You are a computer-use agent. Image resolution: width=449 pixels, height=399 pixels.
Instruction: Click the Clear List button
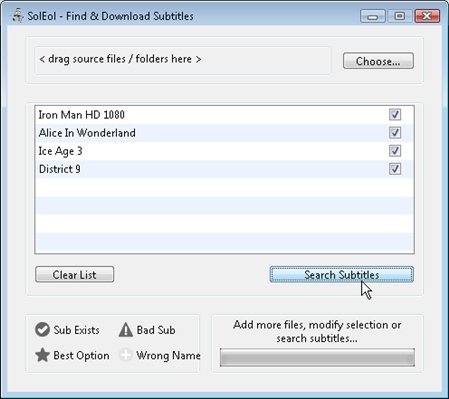pyautogui.click(x=75, y=275)
